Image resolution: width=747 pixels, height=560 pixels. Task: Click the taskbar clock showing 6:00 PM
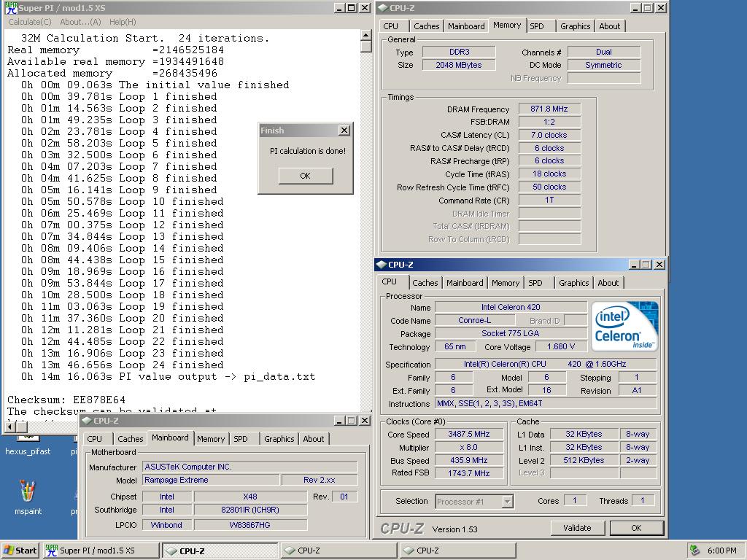point(721,551)
